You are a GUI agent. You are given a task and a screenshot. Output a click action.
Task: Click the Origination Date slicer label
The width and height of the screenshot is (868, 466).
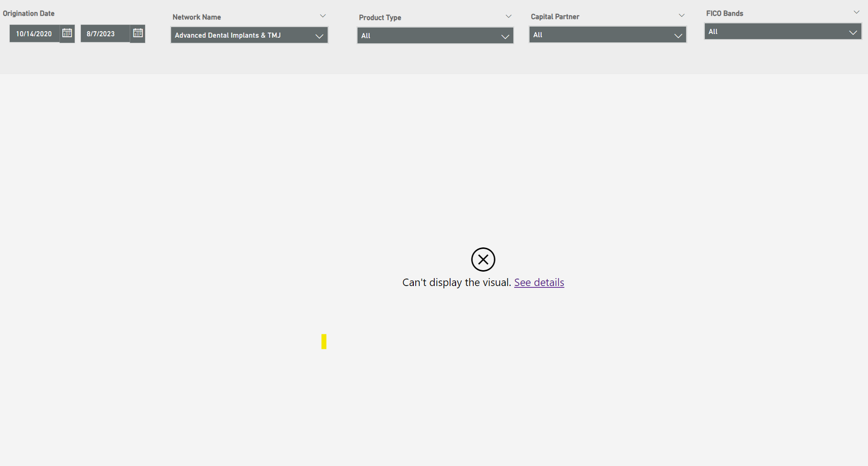[29, 13]
